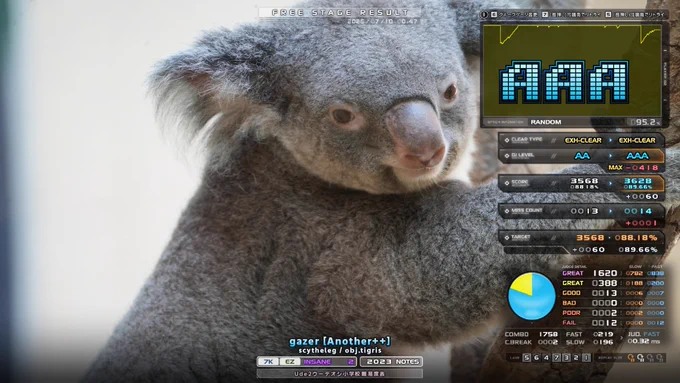The width and height of the screenshot is (680, 383).
Task: Click lane number 3 in lane order strip
Action: tap(566, 358)
